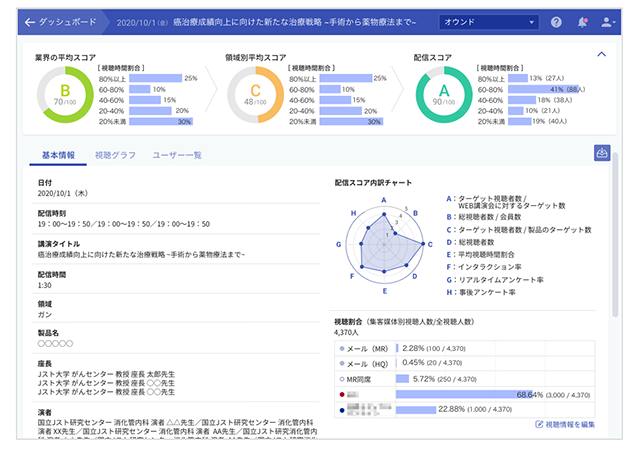Screen dimensions: 640x450
Task: Click the header webinar title text
Action: tap(294, 22)
